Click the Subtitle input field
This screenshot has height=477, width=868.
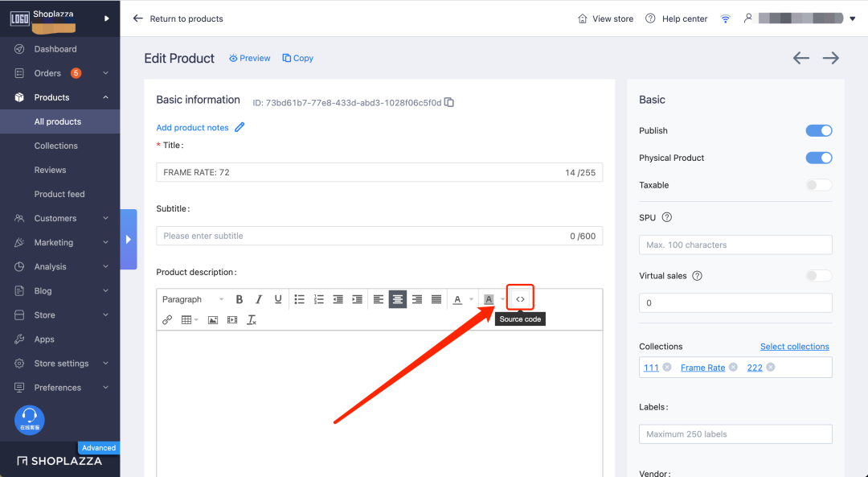(x=379, y=236)
